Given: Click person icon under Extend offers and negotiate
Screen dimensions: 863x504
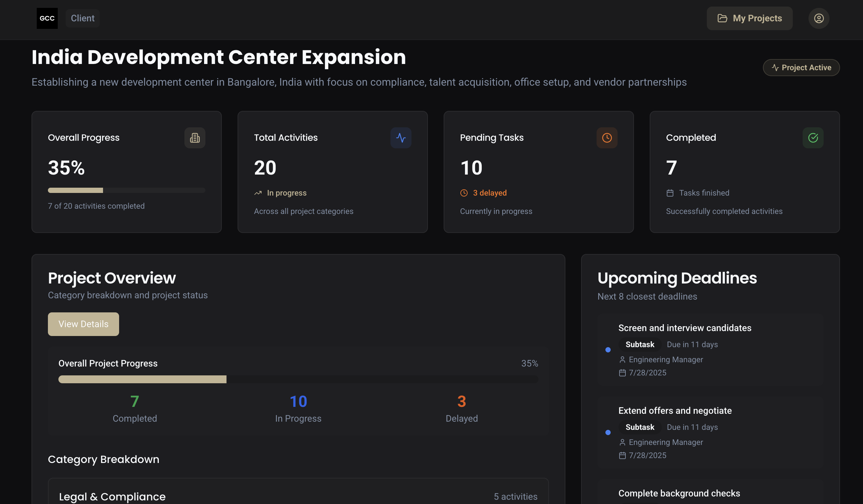Looking at the screenshot, I should coord(622,442).
